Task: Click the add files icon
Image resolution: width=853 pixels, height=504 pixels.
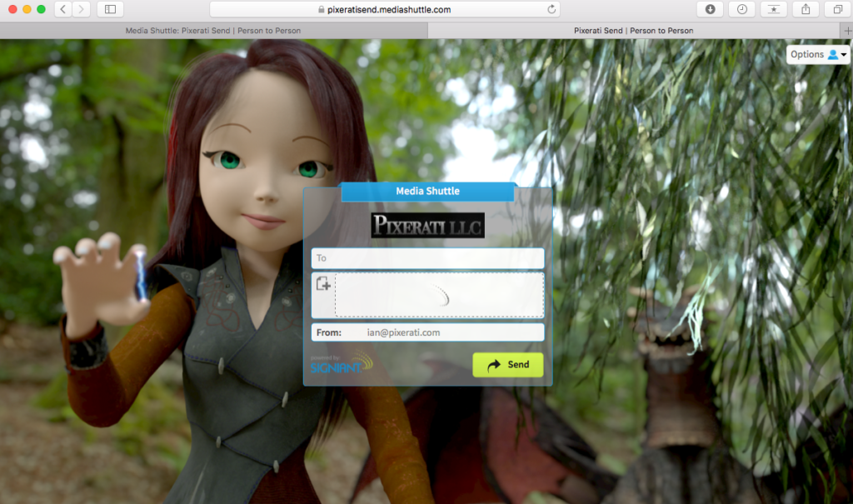Action: coord(323,285)
